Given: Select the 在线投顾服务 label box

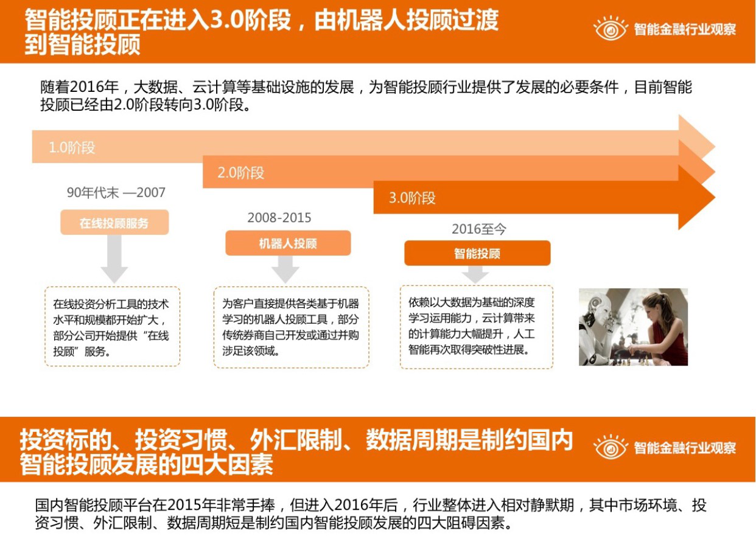Looking at the screenshot, I should point(114,223).
